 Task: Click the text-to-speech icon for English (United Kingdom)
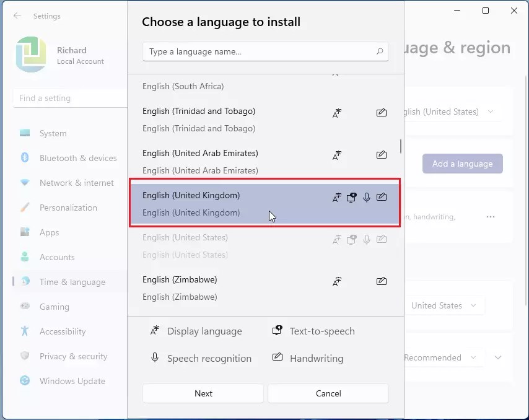pos(351,197)
